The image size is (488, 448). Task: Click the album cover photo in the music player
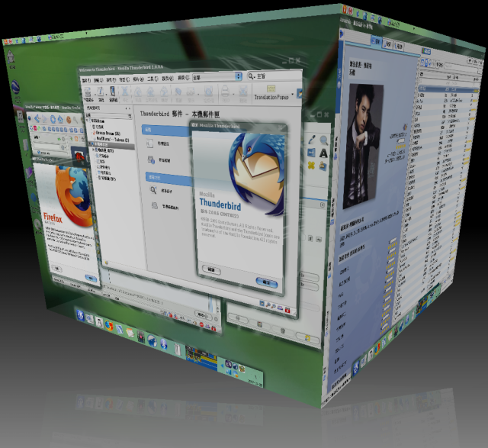point(363,147)
